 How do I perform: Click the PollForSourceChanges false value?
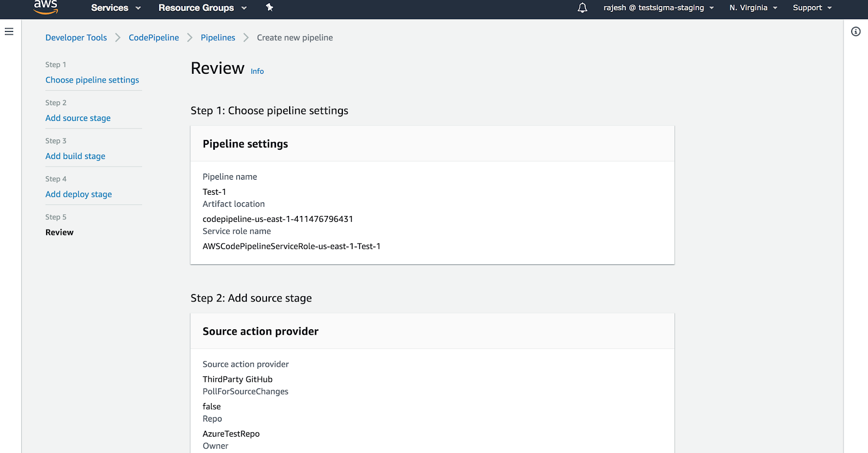tap(212, 406)
